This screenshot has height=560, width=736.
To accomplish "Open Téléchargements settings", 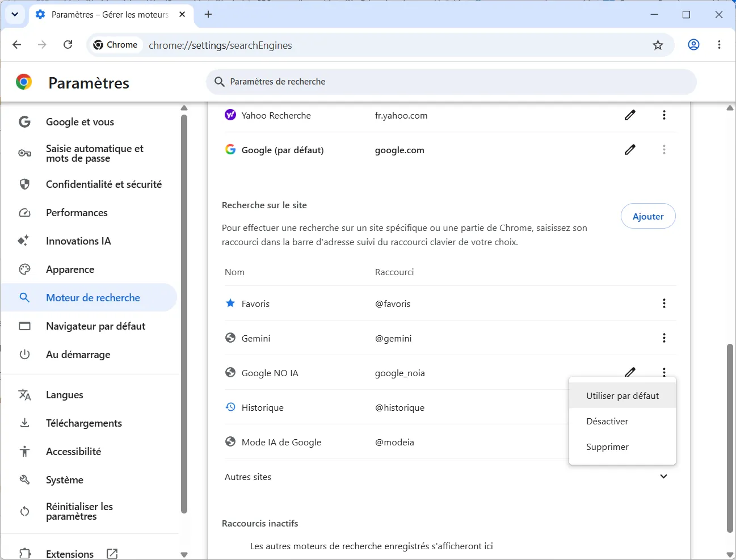I will [83, 423].
